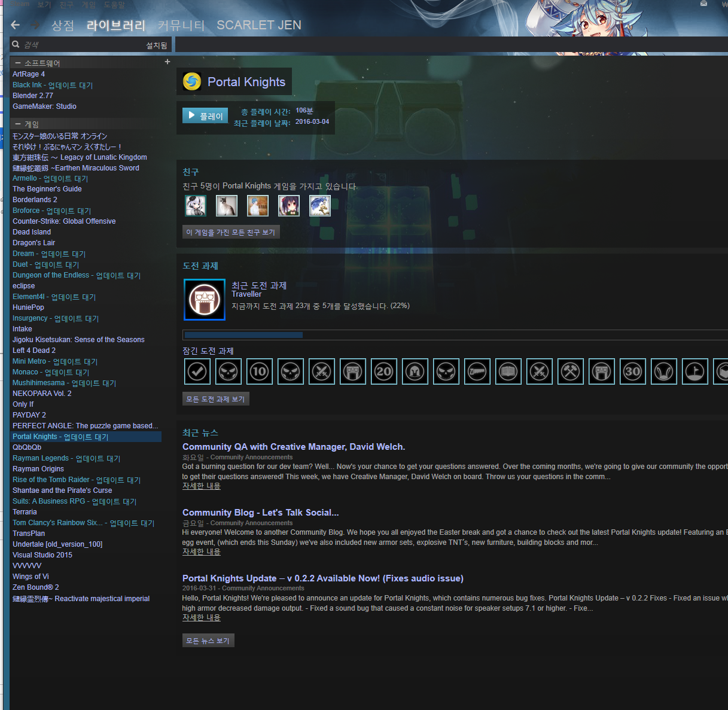Select the checkmark locked achievement
The height and width of the screenshot is (710, 728).
197,371
